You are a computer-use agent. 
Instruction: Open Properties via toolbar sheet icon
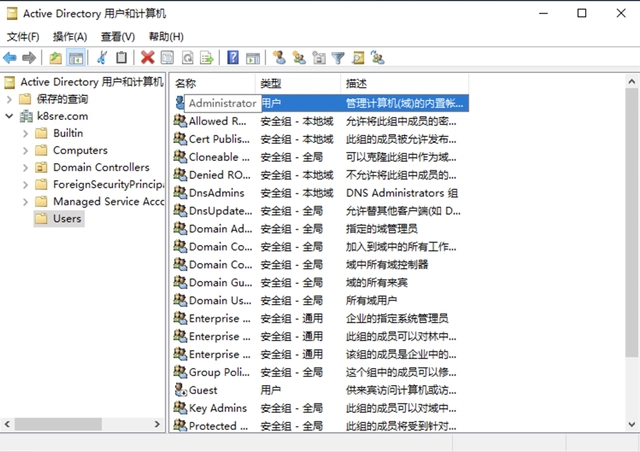167,58
